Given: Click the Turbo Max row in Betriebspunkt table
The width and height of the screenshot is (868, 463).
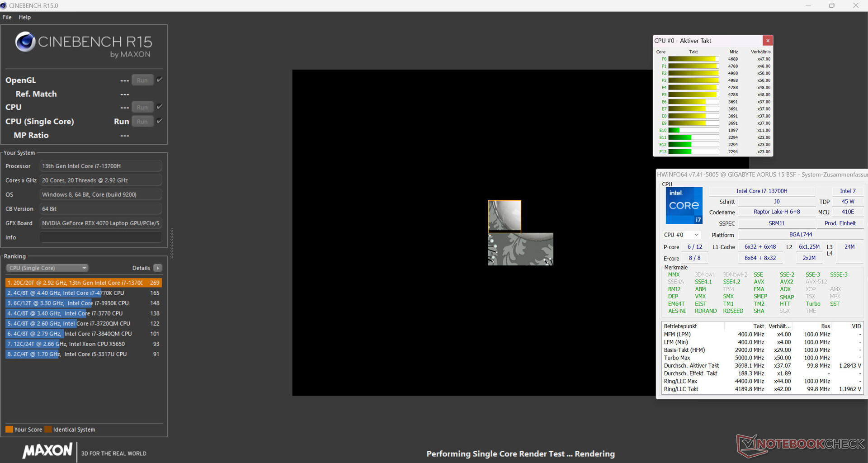Looking at the screenshot, I should (x=762, y=358).
